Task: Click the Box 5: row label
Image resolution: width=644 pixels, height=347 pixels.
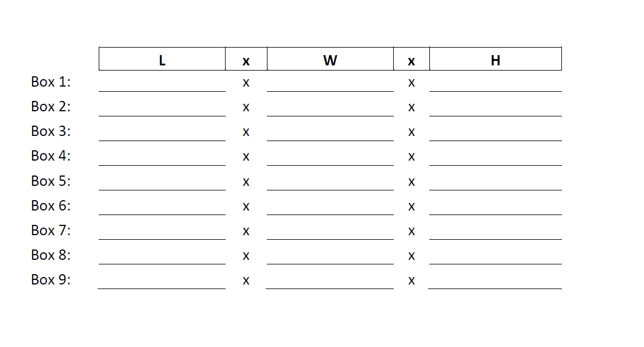Action: [51, 181]
